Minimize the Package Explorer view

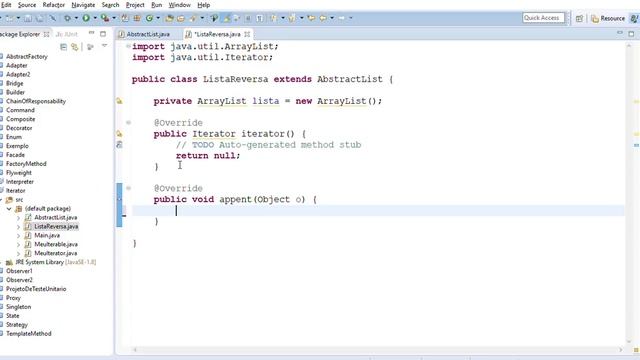coord(91,33)
